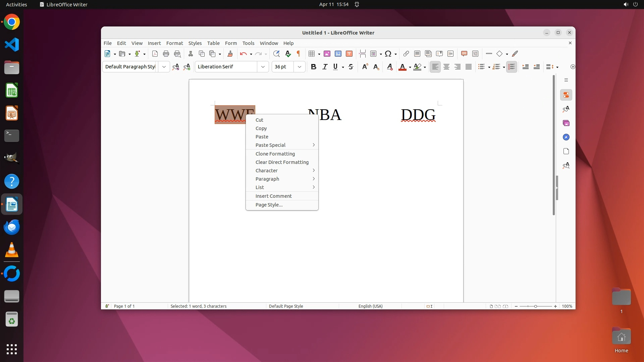Toggle Bold formatting
644x362 pixels.
pos(313,67)
